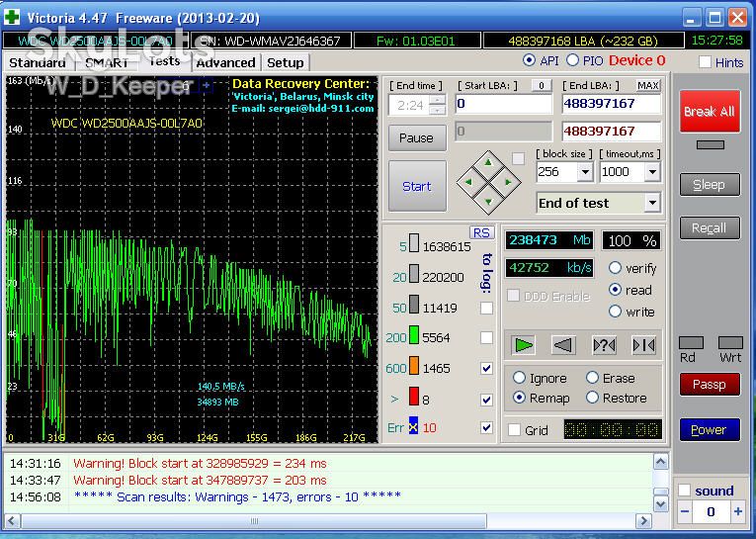Click the left arrow of navigation diamond
This screenshot has width=756, height=539.
click(x=468, y=182)
